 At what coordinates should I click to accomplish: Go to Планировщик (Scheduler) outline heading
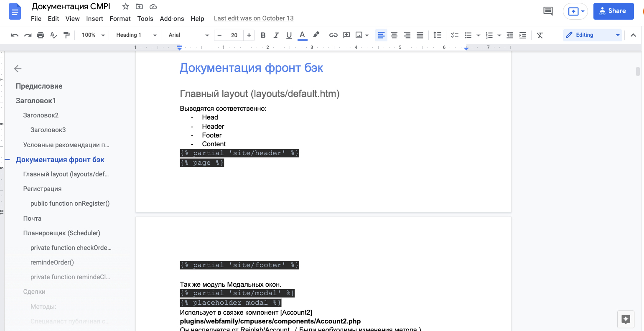point(62,233)
